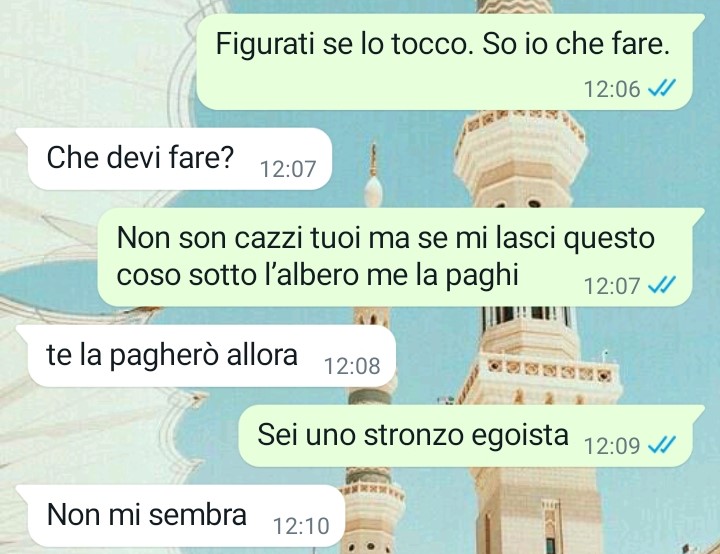The height and width of the screenshot is (554, 720).
Task: Tap blue read ticks on 12:07 message
Action: (661, 285)
